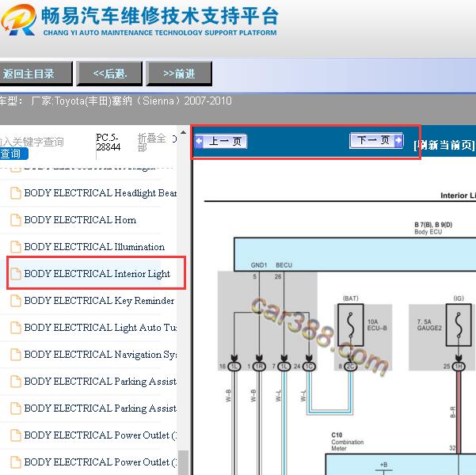Open BODY ELECTRICAL Headlight Beam entry
The width and height of the screenshot is (476, 475).
coord(100,193)
